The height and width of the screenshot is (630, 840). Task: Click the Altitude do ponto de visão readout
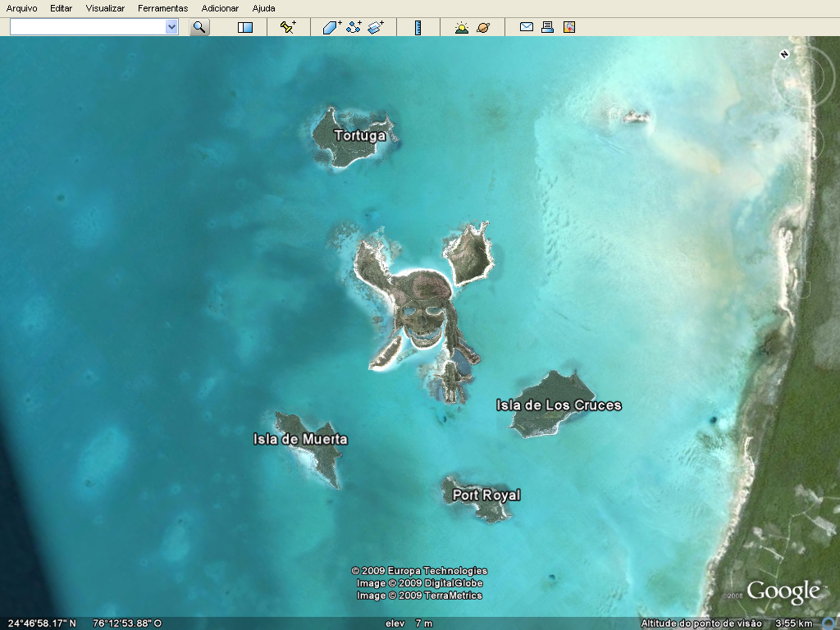point(727,623)
